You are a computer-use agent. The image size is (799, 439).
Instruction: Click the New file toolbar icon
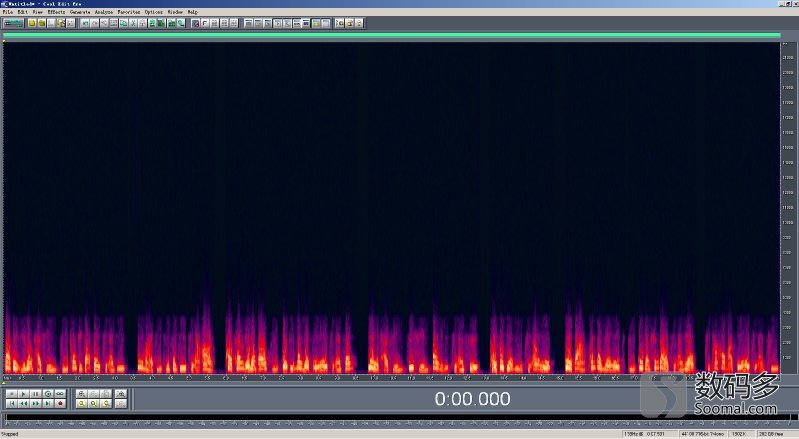pyautogui.click(x=32, y=23)
